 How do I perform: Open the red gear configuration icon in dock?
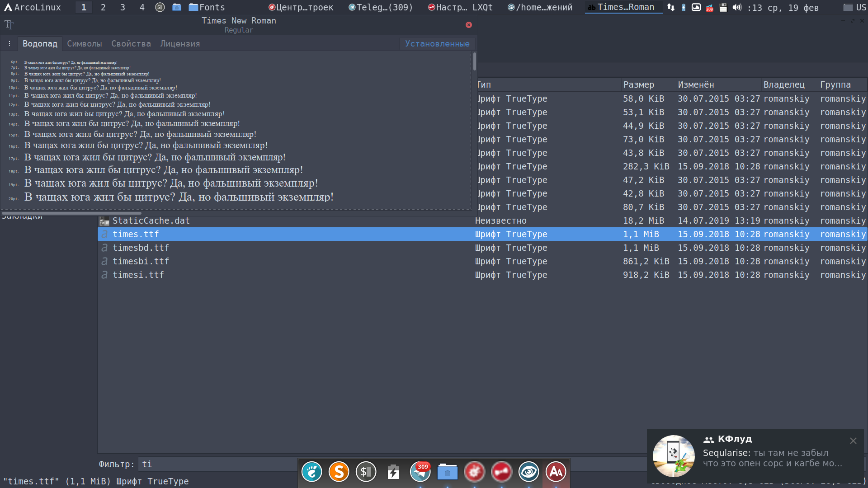click(x=475, y=472)
